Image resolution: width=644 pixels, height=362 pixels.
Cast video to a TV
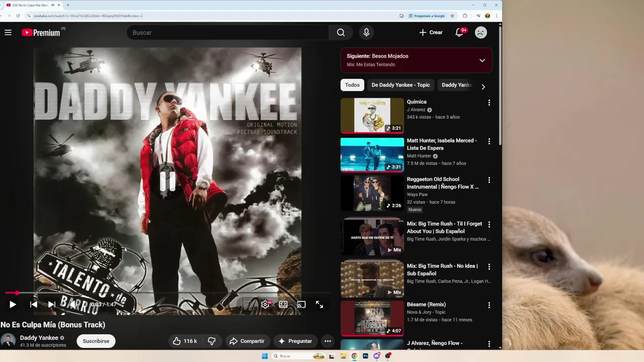pyautogui.click(x=301, y=304)
